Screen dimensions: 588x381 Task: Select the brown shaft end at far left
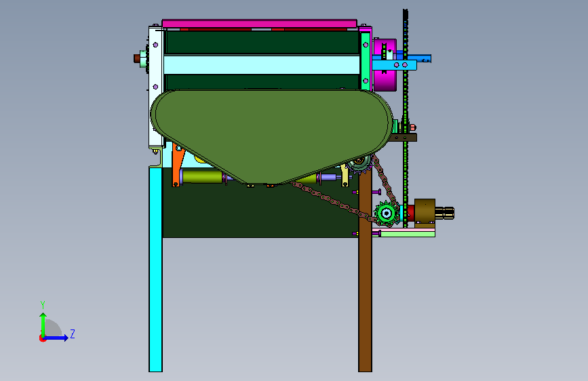[137, 58]
